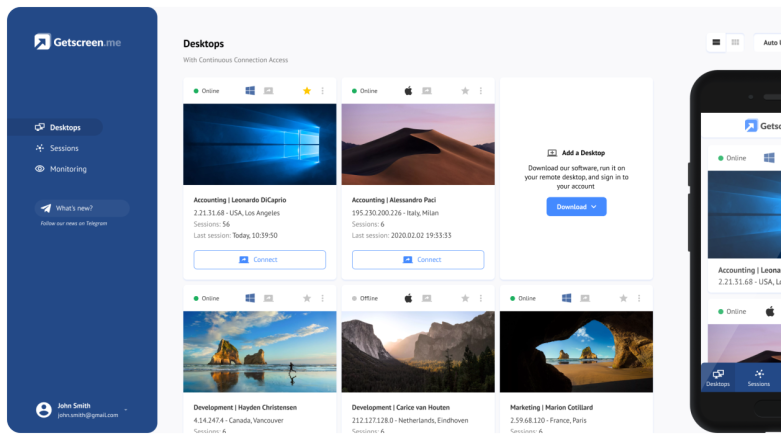Open options menu for Alessandro Paci desktop

(x=481, y=91)
